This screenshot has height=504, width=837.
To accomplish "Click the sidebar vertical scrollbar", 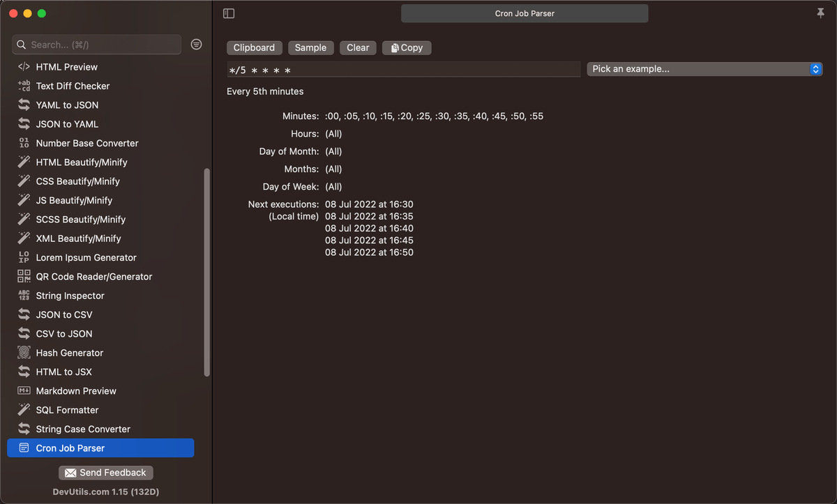I will pyautogui.click(x=206, y=272).
